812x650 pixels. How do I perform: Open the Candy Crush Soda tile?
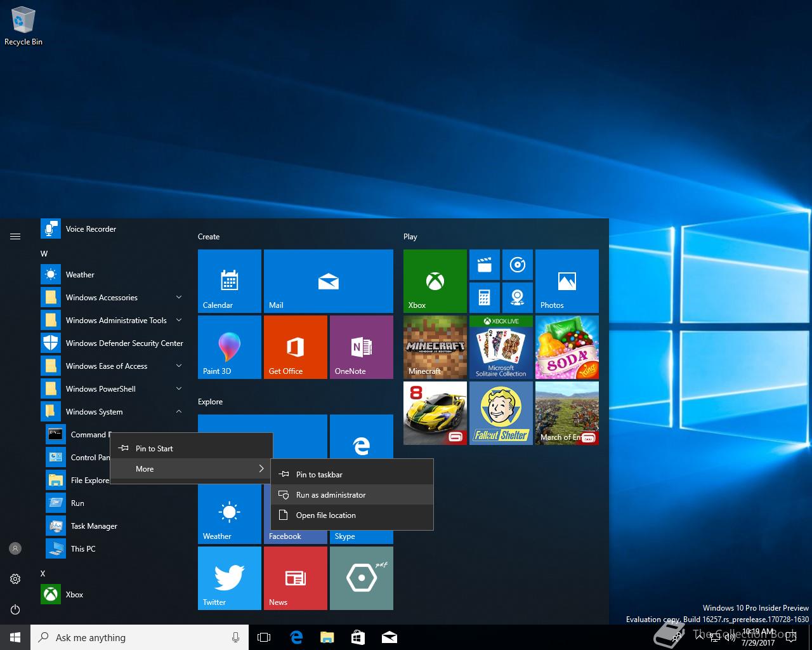click(567, 347)
